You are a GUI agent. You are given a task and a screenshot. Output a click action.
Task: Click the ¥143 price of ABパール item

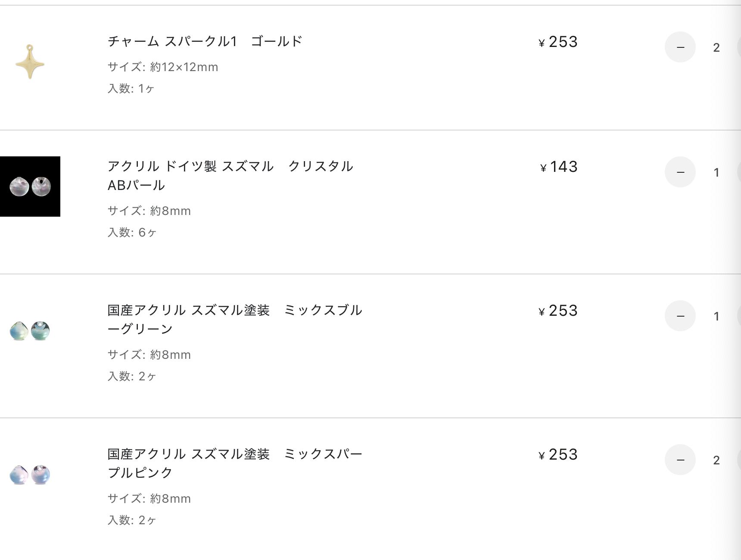click(x=559, y=167)
